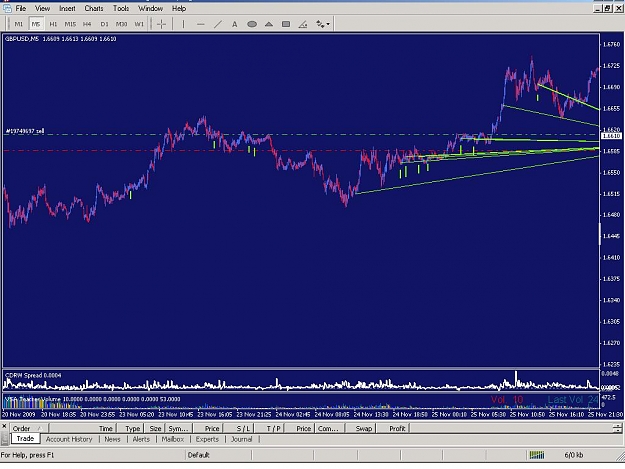Open the Window menu
Screen dimensions: 625x469
pyautogui.click(x=150, y=8)
